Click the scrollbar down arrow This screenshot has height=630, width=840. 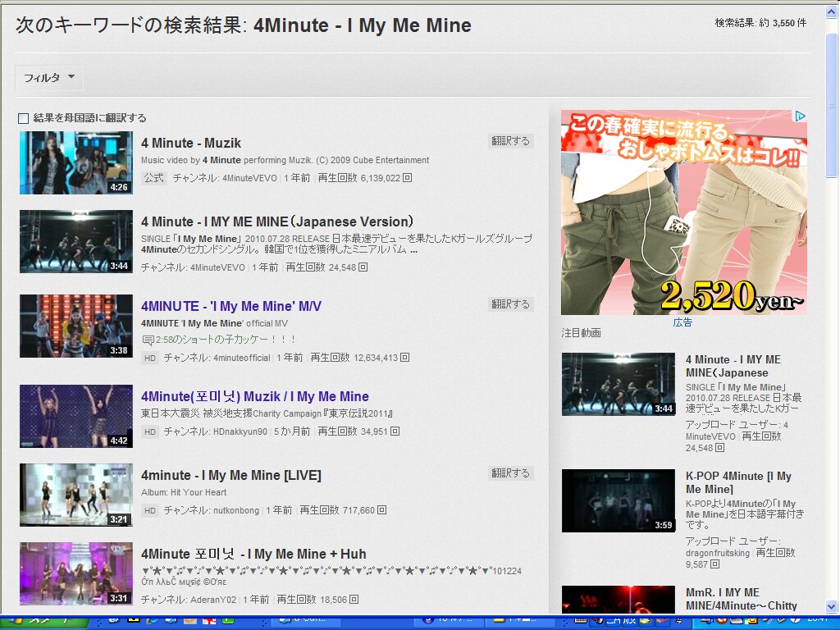(832, 607)
